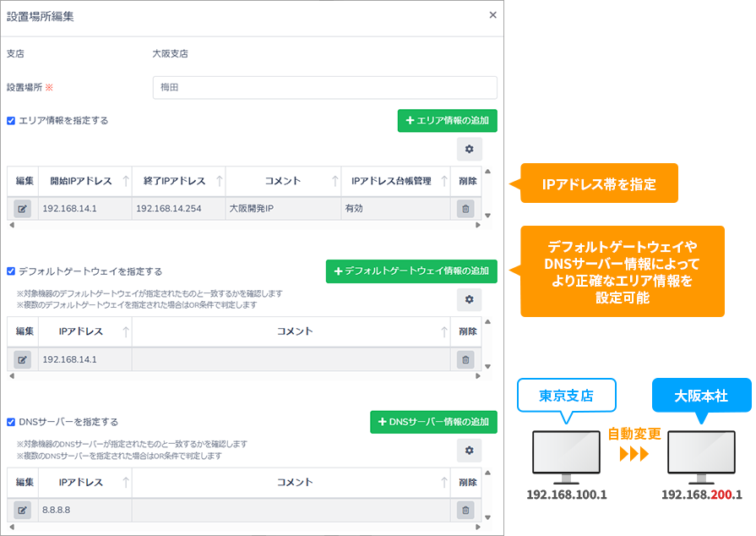Toggle エリア情報を指定する checkbox
Screen dimensions: 756x536
[11, 121]
